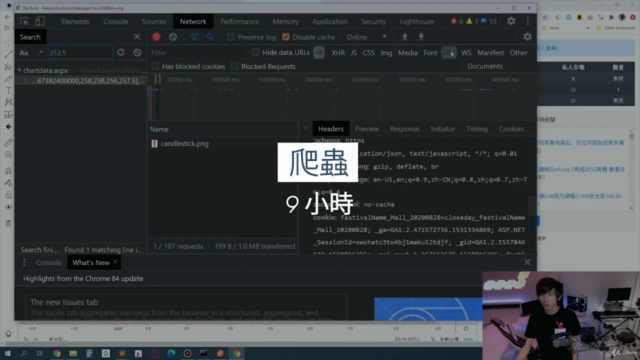Enable Preserve log checkbox

point(231,37)
